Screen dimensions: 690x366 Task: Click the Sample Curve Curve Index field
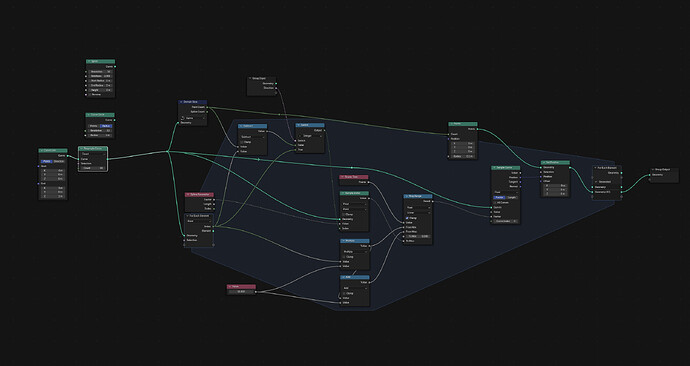tap(505, 221)
